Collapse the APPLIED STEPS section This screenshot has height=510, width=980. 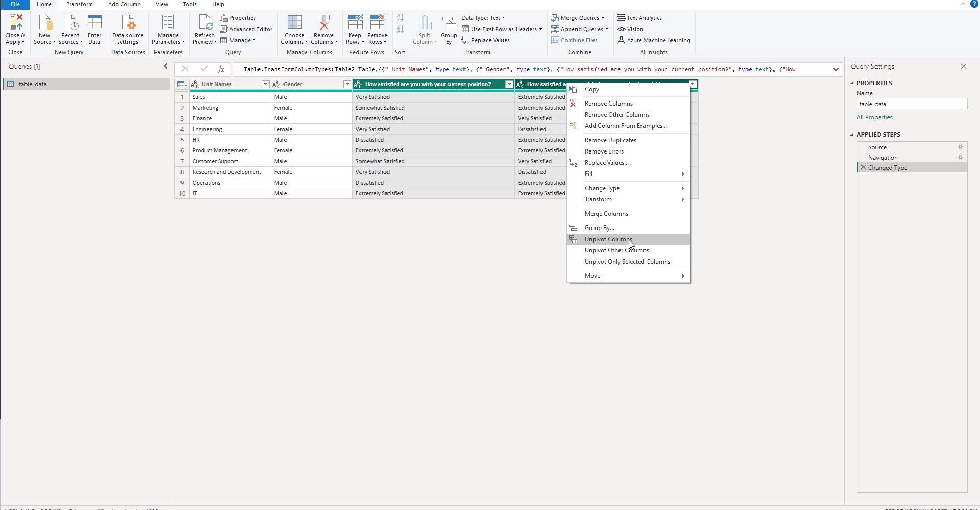click(852, 135)
